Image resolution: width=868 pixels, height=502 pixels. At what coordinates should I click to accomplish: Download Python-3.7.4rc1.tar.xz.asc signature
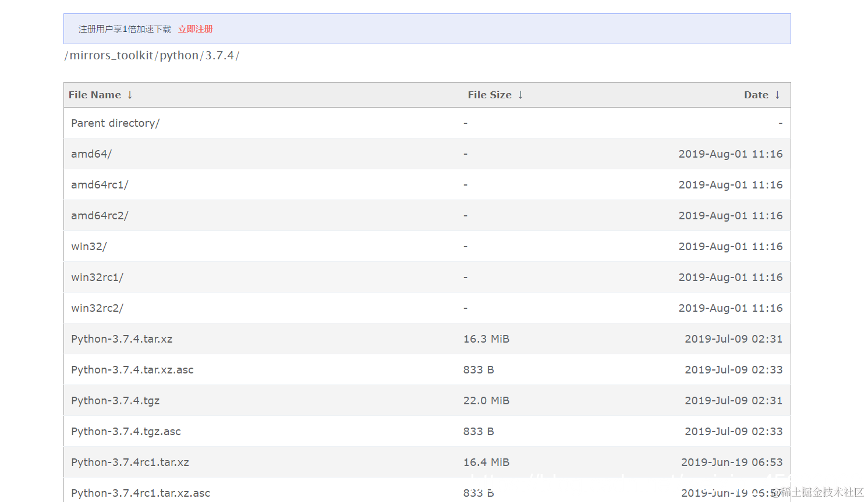coord(140,493)
